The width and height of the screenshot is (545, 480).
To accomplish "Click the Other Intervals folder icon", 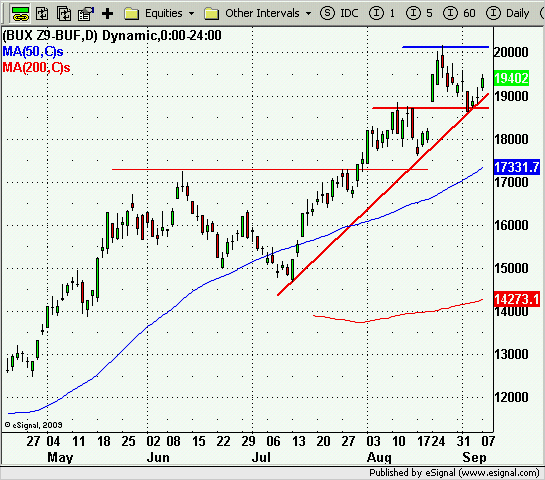I will pyautogui.click(x=211, y=14).
